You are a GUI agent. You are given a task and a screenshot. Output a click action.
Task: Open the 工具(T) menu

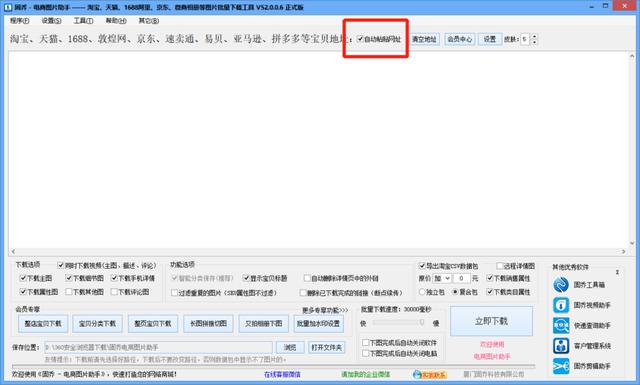[x=83, y=21]
